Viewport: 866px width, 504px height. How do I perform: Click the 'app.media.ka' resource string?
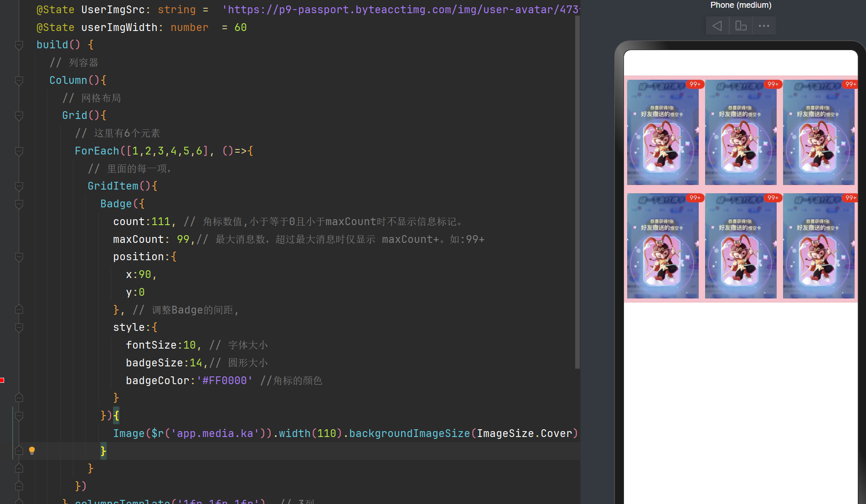tap(215, 433)
